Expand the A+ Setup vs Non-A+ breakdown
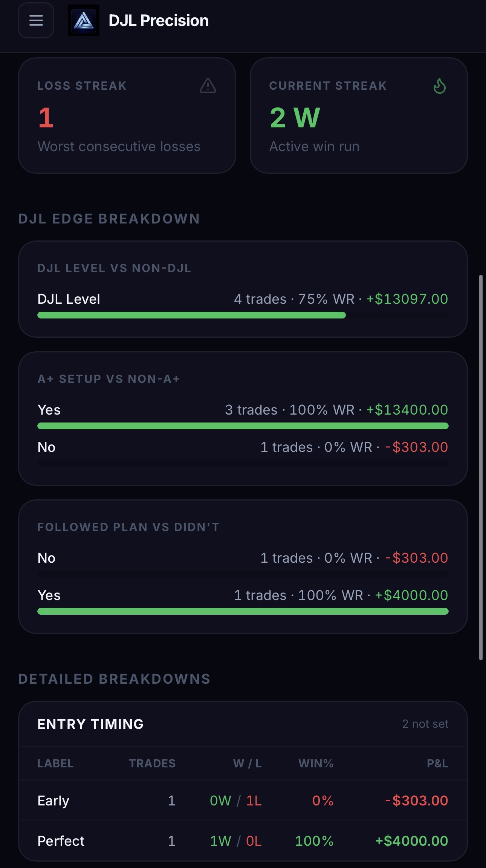The image size is (486, 868). [x=243, y=418]
